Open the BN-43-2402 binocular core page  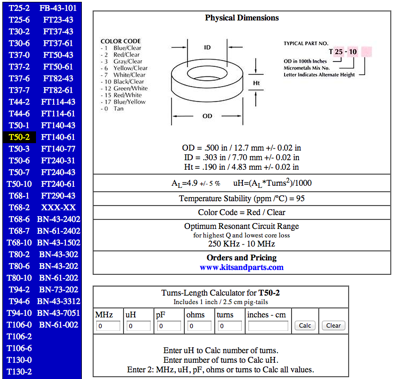coord(59,219)
